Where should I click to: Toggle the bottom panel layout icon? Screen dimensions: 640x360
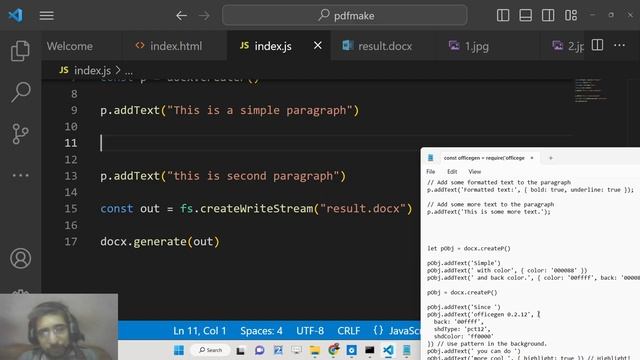coord(525,16)
